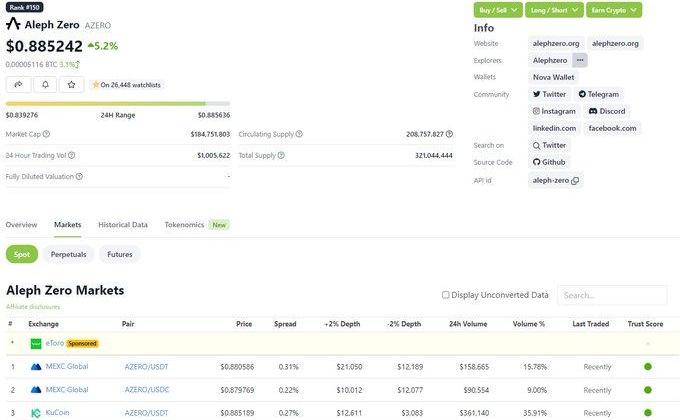Expand the Buy / Sell dropdown

pyautogui.click(x=498, y=10)
